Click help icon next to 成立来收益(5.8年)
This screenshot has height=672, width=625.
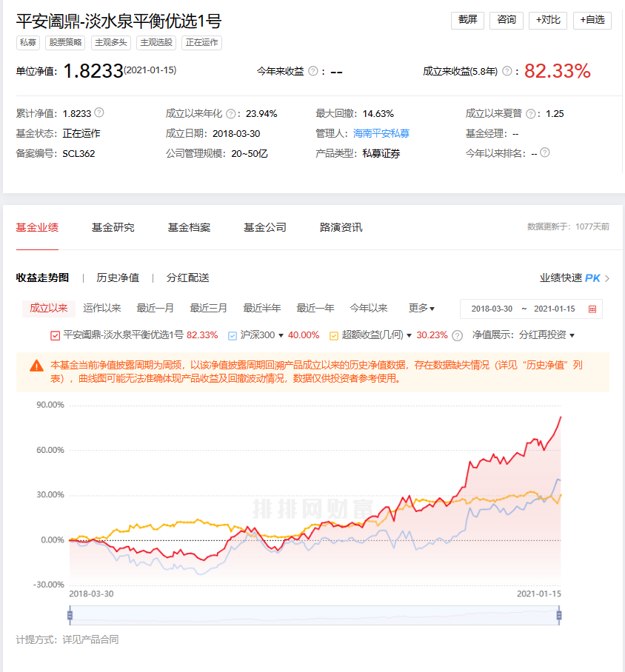507,71
